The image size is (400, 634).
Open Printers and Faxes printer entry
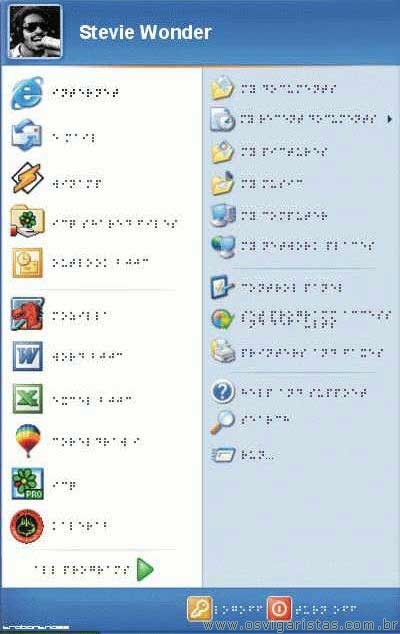pyautogui.click(x=223, y=351)
